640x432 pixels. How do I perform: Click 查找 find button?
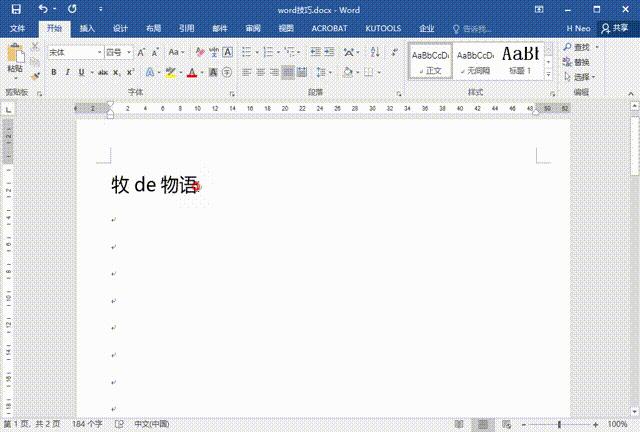(x=577, y=47)
